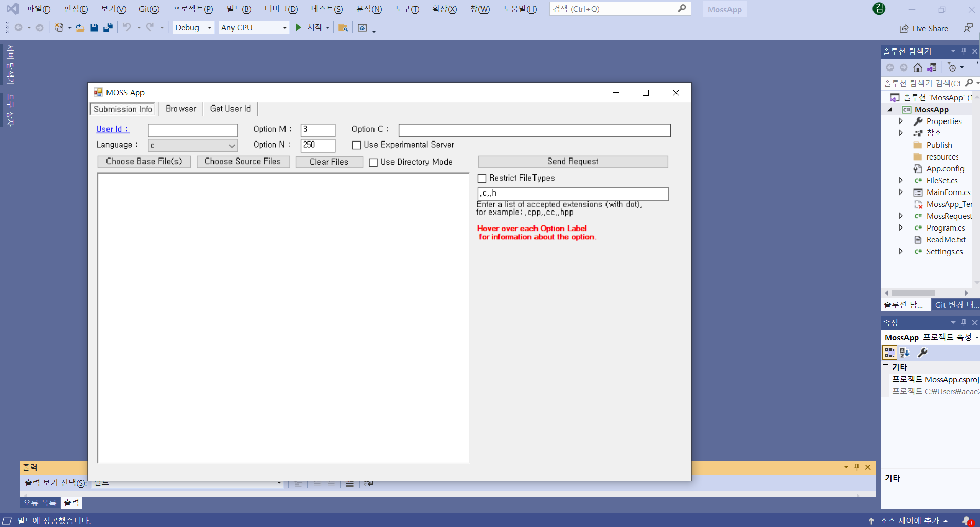
Task: Expand the Settings.cs tree node
Action: [901, 251]
